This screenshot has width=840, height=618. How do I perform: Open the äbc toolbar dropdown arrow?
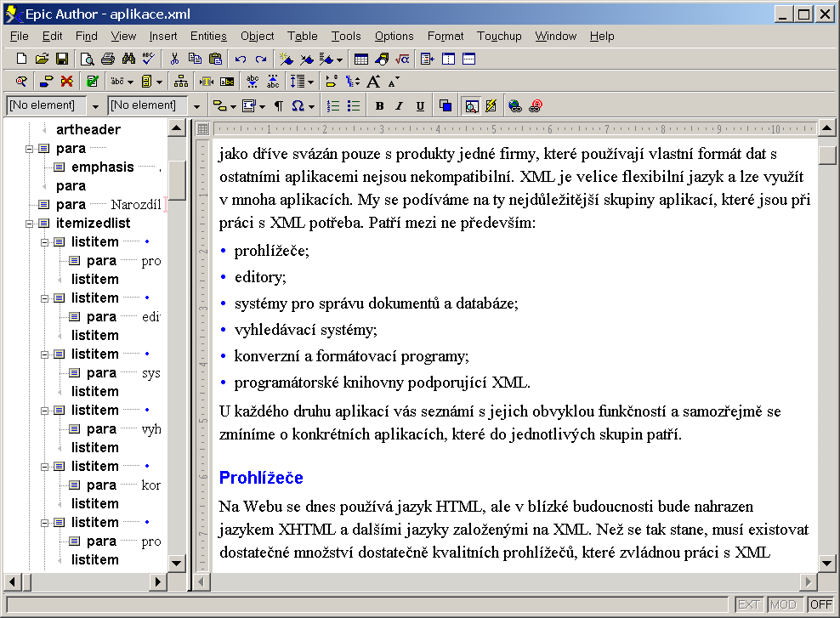[130, 82]
